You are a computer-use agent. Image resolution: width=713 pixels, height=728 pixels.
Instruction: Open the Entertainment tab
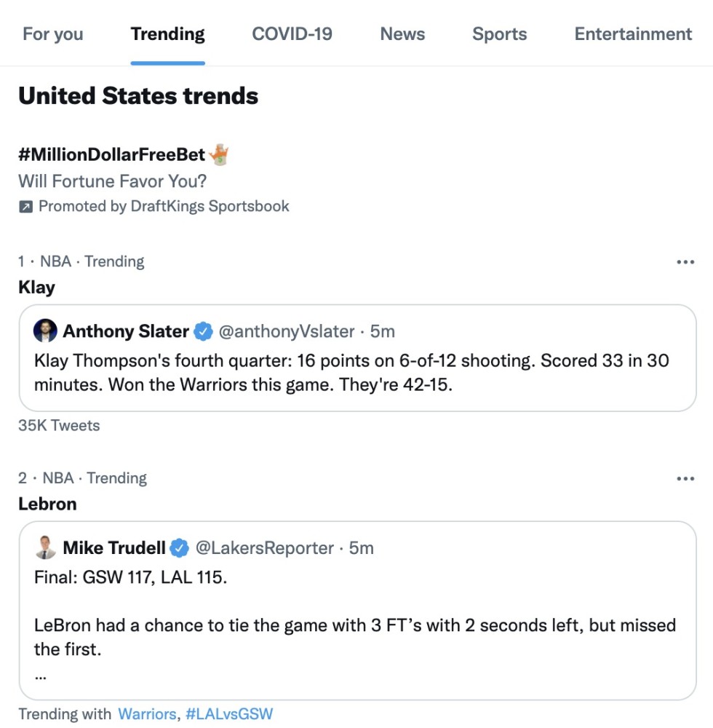point(633,34)
